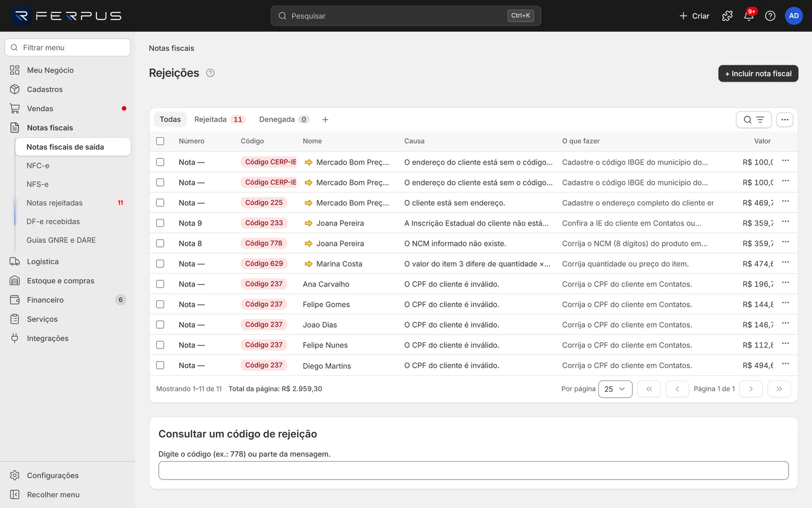Select the Nota 9 row checkbox
812x508 pixels.
point(160,223)
